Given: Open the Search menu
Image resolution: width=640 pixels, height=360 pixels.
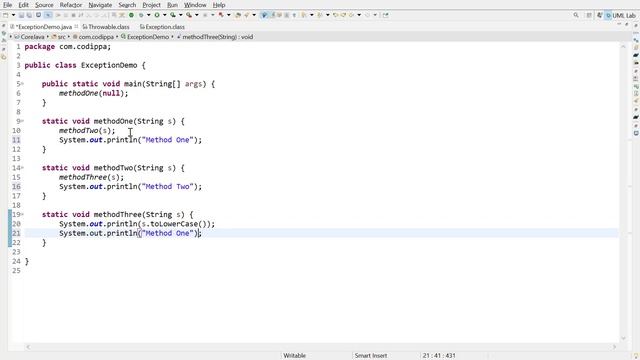Looking at the screenshot, I should pyautogui.click(x=127, y=5).
